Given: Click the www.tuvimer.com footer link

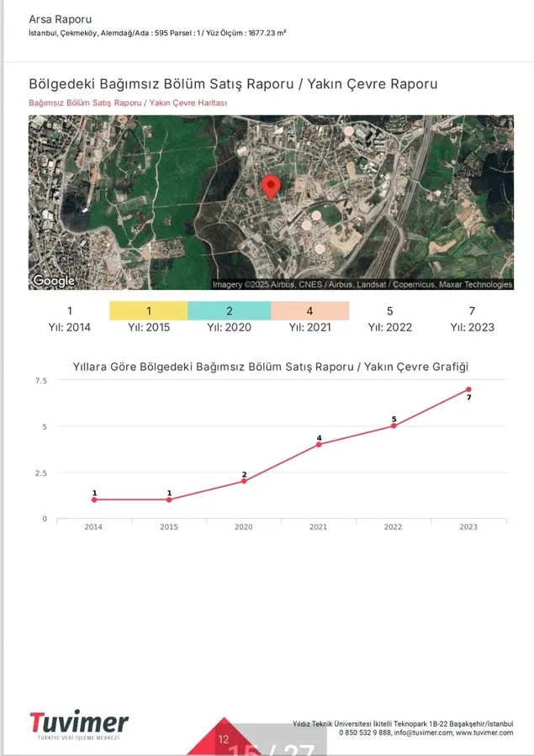Looking at the screenshot, I should 484,732.
